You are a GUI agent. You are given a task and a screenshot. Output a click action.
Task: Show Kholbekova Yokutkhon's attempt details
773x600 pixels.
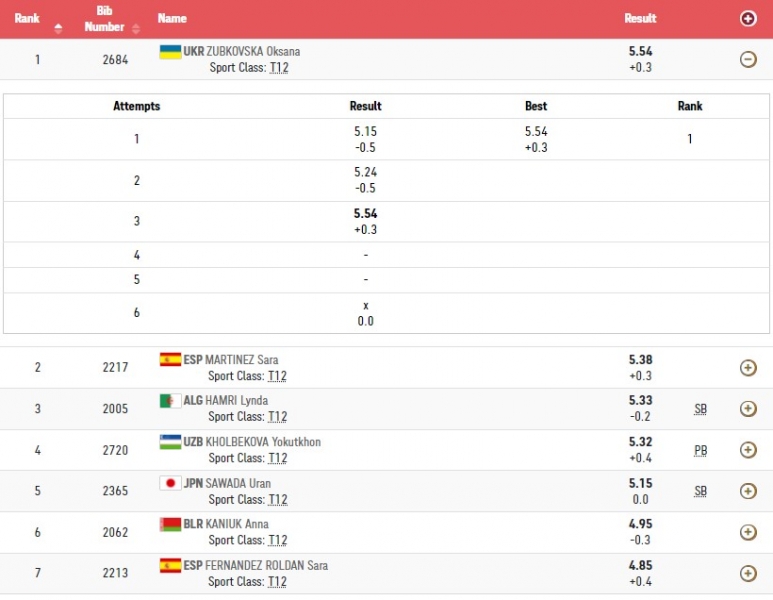point(747,450)
